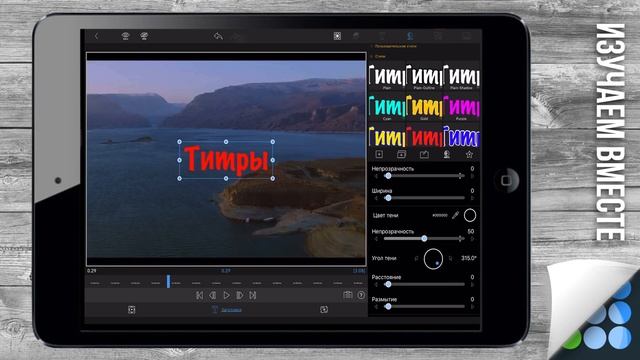Increase Размытие with its right arrow

coord(473,307)
